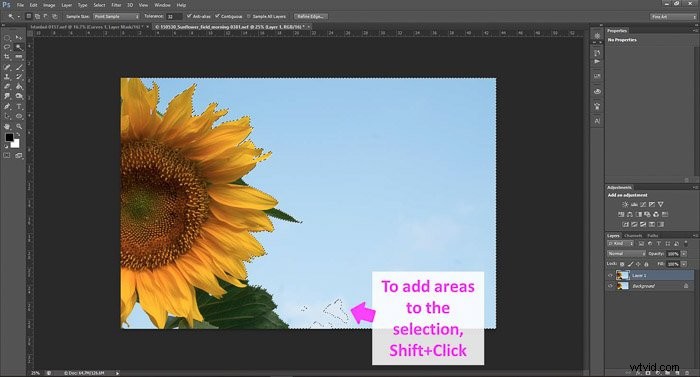The height and width of the screenshot is (377, 700).
Task: Select the Crop tool
Action: (7, 57)
